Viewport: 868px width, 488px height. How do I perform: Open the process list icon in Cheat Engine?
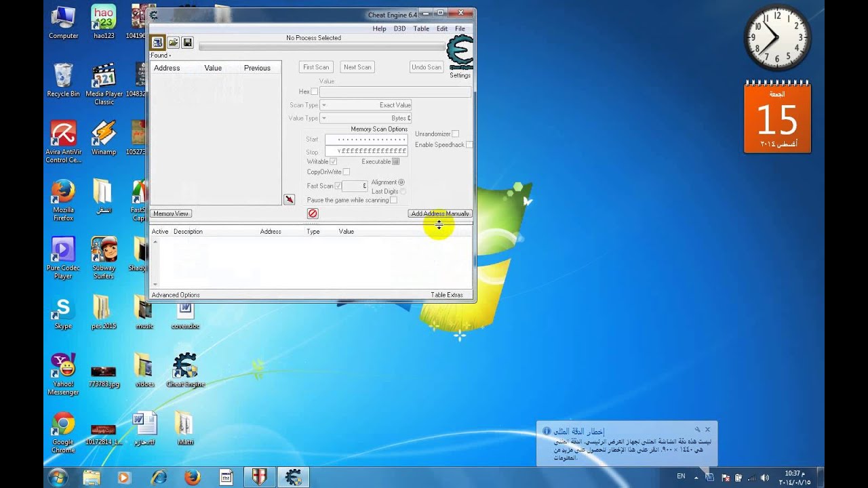157,43
